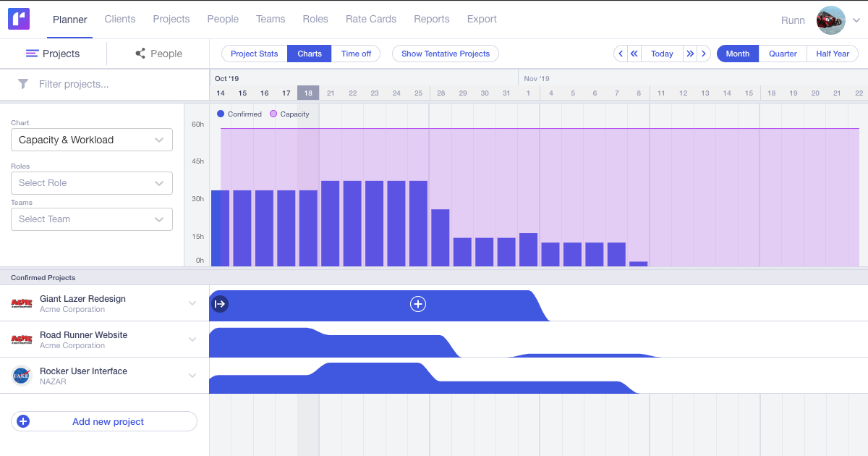Select the Projects view icon
The image size is (868, 456).
[30, 53]
